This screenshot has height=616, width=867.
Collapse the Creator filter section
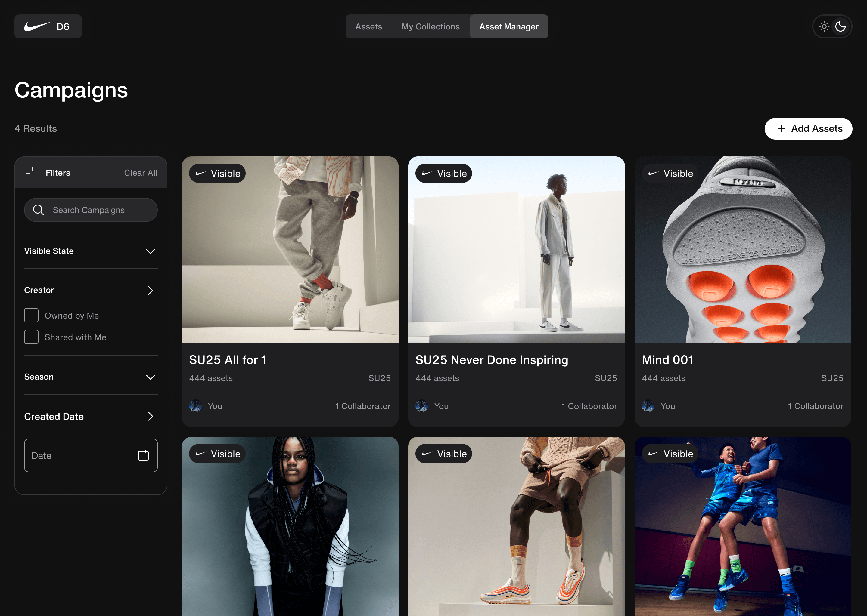150,290
